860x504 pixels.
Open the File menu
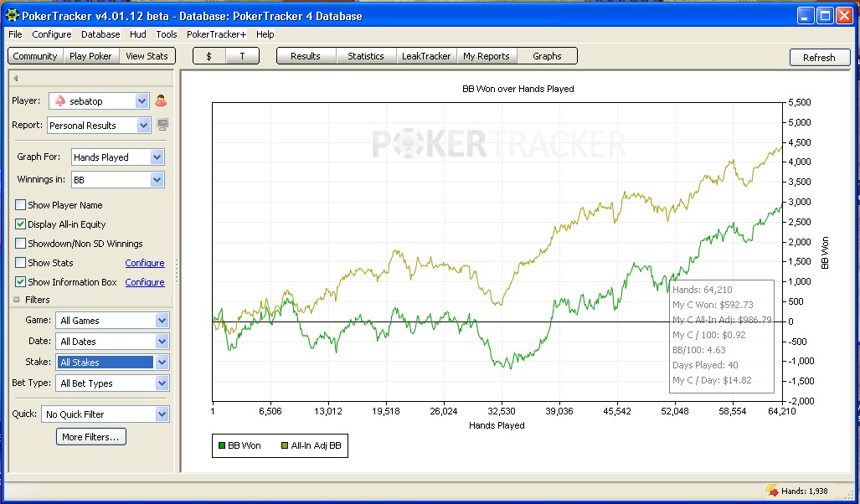pyautogui.click(x=15, y=34)
